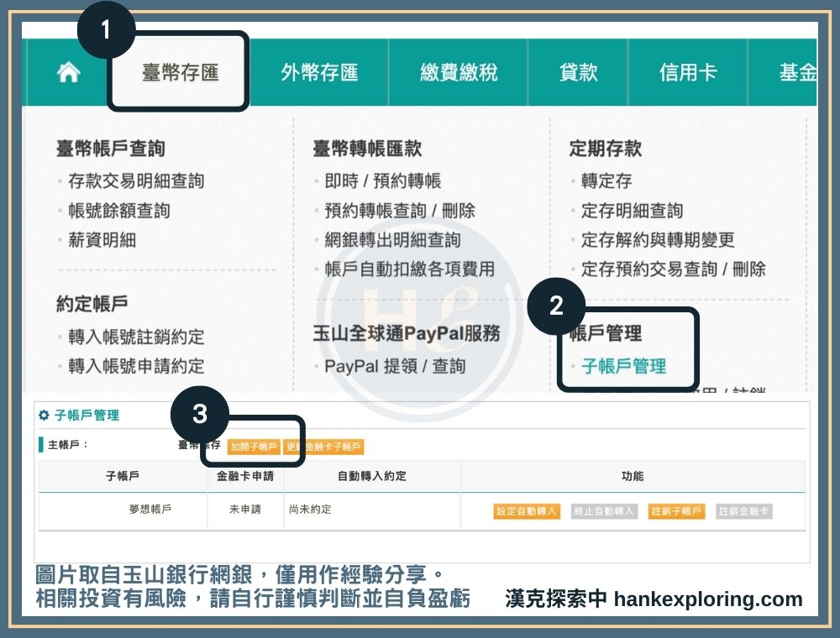Open PayPal 提領 / 查詢 link
Image resolution: width=840 pixels, height=638 pixels.
(x=394, y=366)
